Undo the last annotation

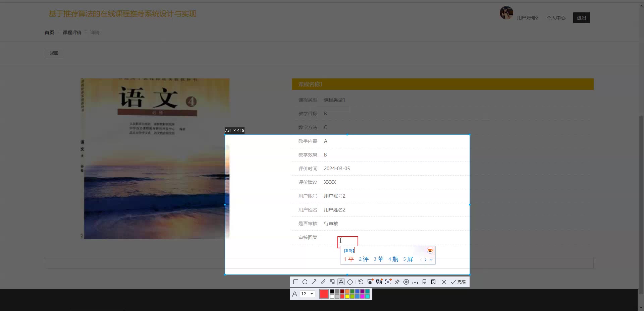pyautogui.click(x=361, y=282)
